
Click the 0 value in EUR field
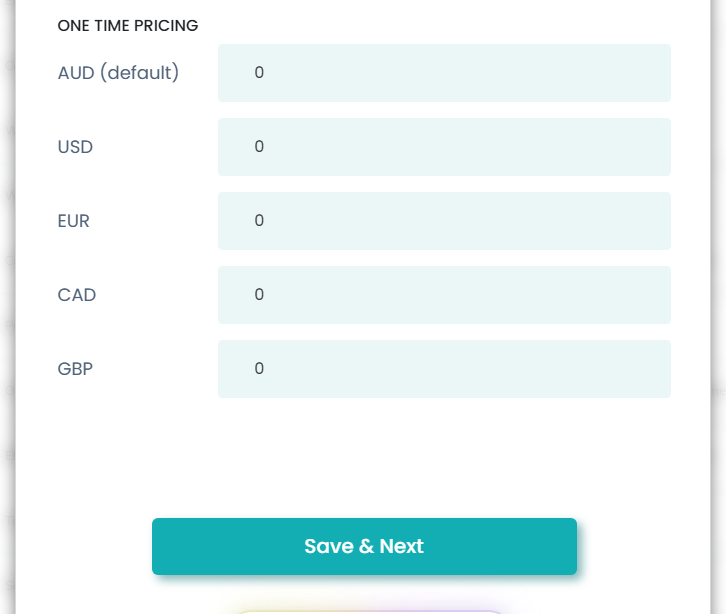(259, 221)
